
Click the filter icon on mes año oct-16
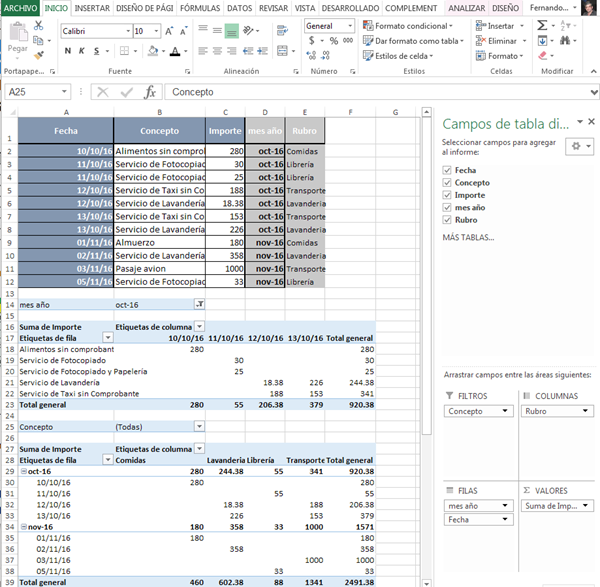pyautogui.click(x=199, y=304)
